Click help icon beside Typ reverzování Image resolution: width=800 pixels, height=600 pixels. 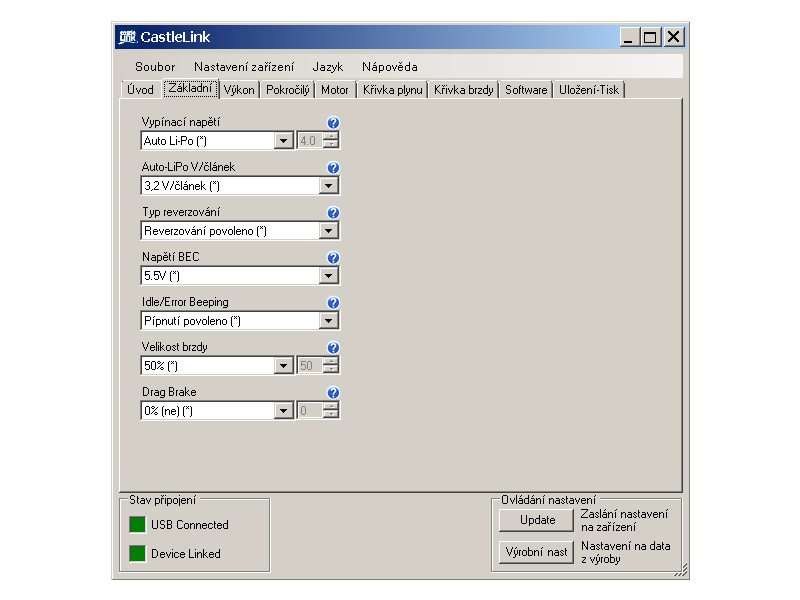pyautogui.click(x=333, y=213)
